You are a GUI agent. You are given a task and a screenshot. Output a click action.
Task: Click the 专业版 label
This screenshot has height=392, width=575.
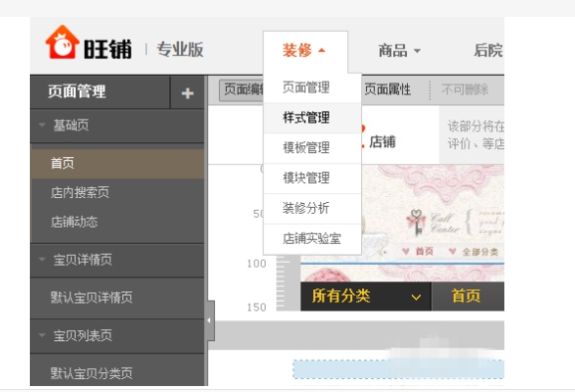(180, 50)
